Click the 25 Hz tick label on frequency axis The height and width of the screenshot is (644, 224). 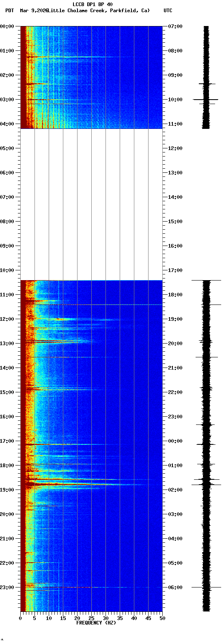(x=91, y=618)
